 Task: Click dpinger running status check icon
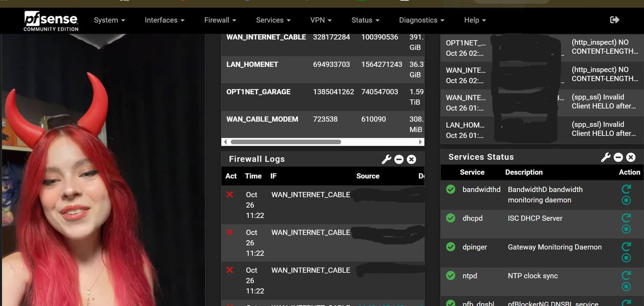point(451,247)
